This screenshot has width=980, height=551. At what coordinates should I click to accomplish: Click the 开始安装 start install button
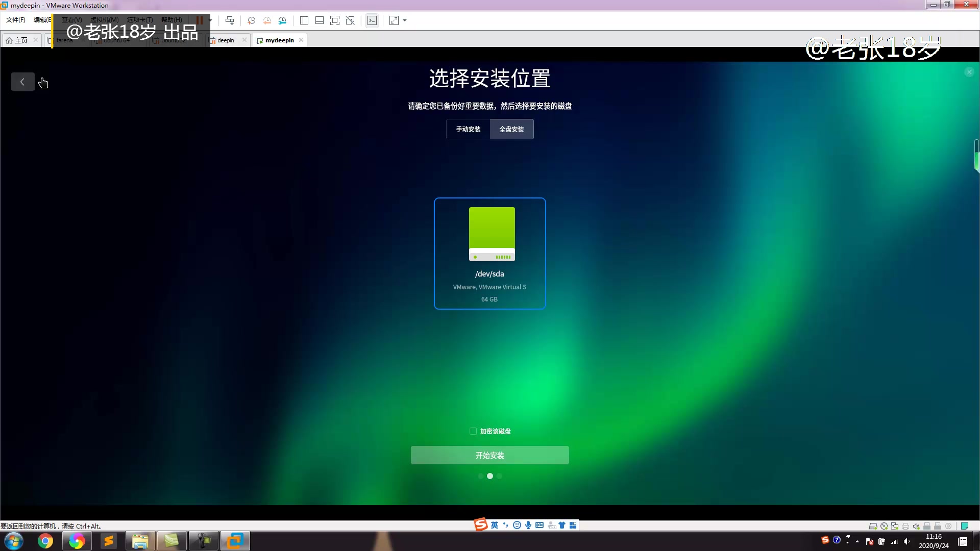pos(489,455)
